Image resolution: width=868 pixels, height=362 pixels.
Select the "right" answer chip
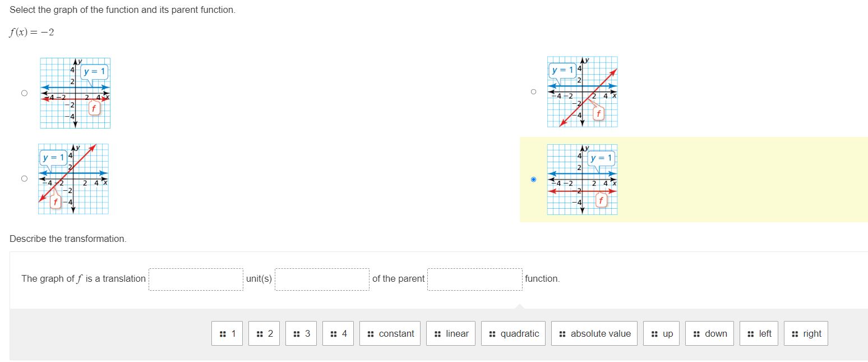click(x=806, y=333)
